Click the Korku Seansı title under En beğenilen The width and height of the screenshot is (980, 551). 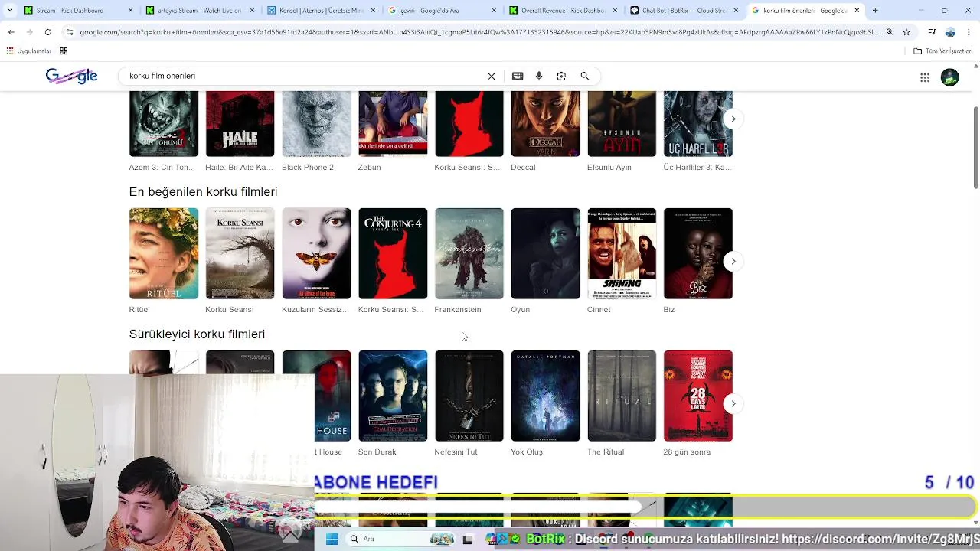pos(229,309)
